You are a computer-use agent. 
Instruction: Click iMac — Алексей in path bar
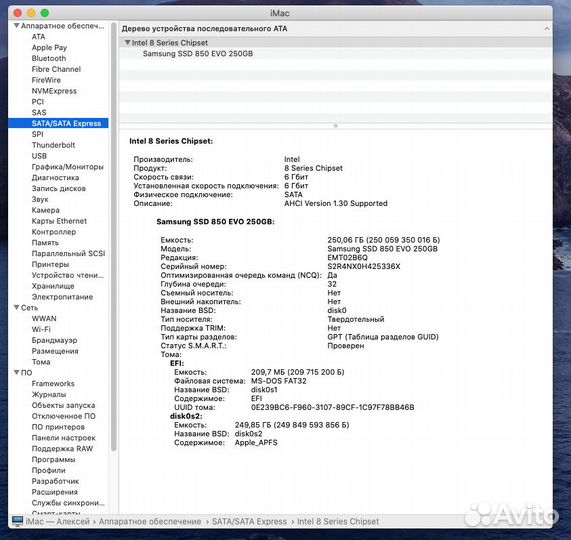(x=58, y=521)
